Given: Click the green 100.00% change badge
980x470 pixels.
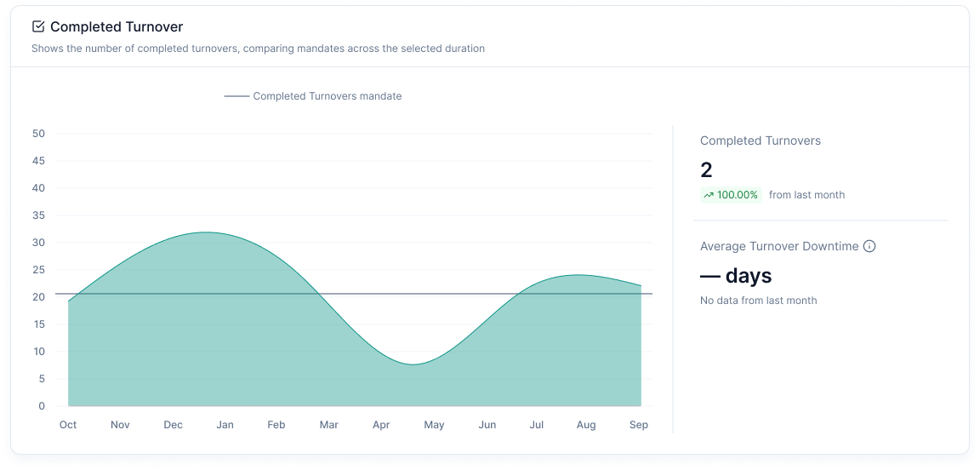Looking at the screenshot, I should tap(730, 195).
